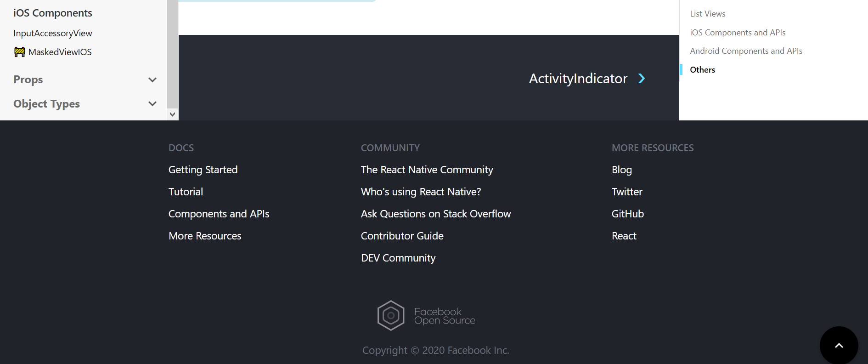The height and width of the screenshot is (364, 868).
Task: Click the warning icon beside MaskedViewIOS
Action: point(19,52)
